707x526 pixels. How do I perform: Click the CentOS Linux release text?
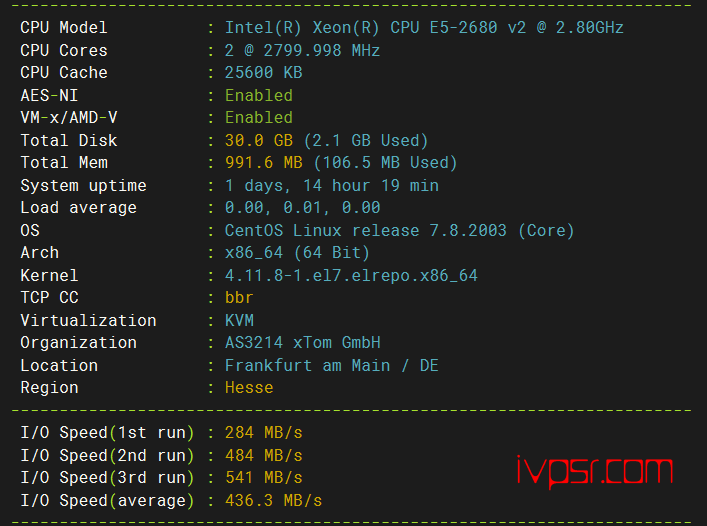tap(399, 231)
